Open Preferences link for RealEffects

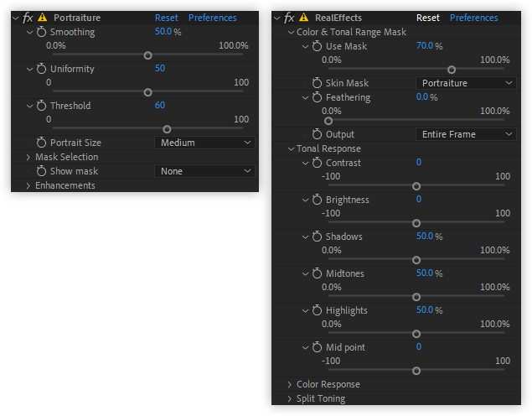click(473, 18)
